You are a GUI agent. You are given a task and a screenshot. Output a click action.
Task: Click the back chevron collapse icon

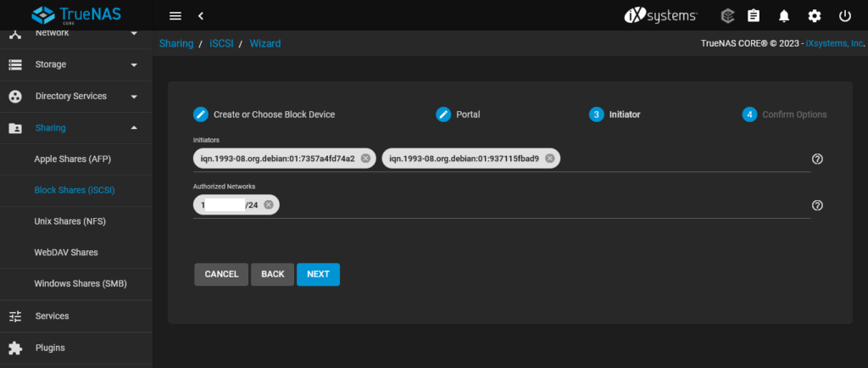pos(201,15)
